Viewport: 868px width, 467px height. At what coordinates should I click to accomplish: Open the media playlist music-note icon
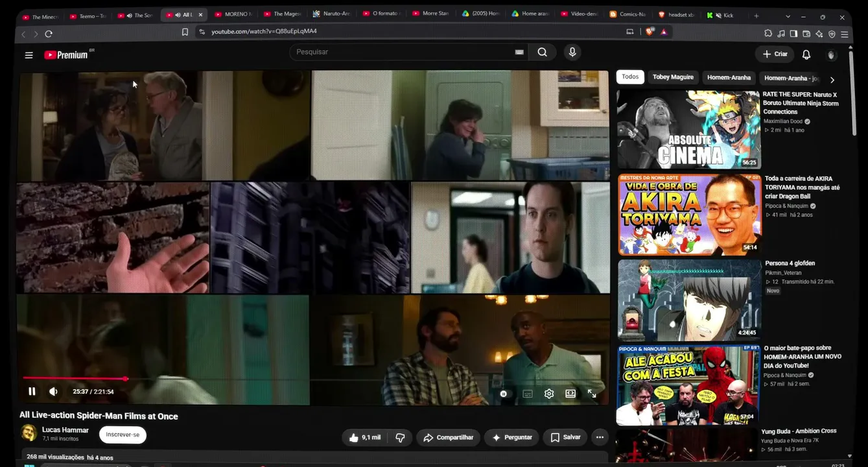[x=781, y=34]
